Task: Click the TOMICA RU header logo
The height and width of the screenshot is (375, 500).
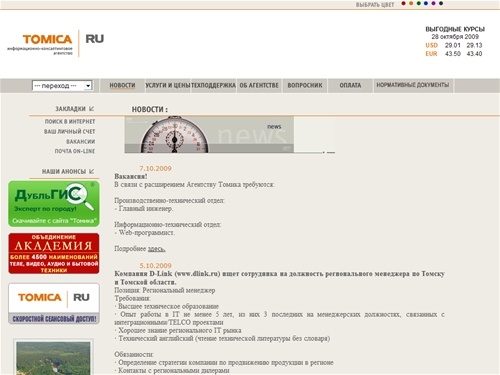Action: 56,43
